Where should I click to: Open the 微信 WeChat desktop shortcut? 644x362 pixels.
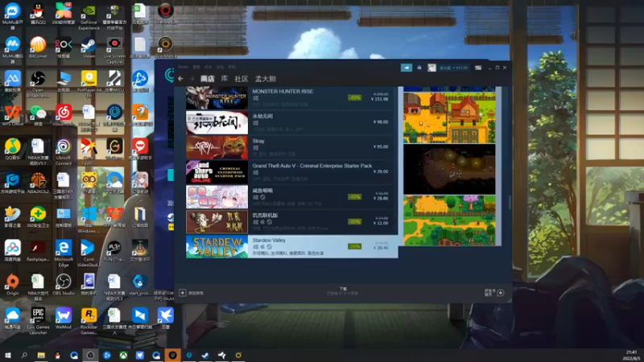click(38, 115)
